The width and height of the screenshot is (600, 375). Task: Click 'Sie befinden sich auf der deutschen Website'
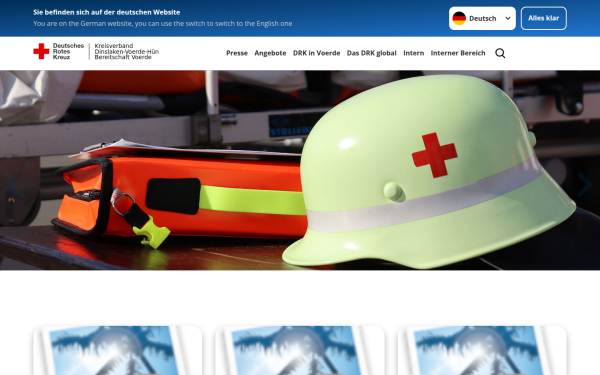[x=106, y=12]
